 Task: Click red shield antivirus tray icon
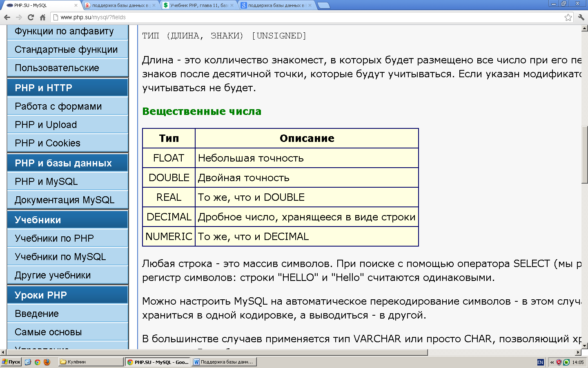[x=559, y=362]
